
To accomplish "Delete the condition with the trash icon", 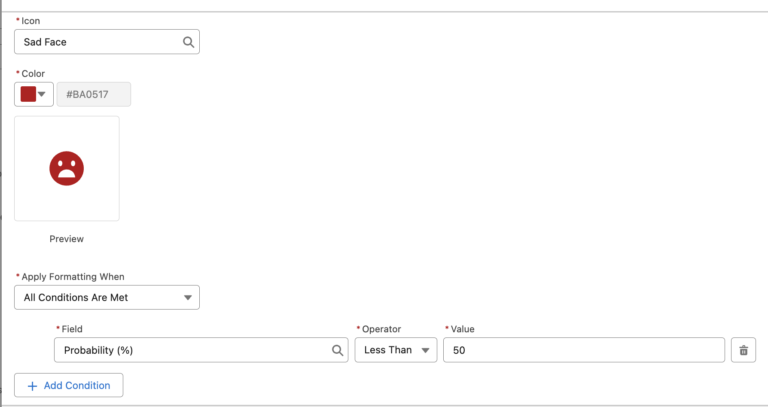I will coord(743,350).
